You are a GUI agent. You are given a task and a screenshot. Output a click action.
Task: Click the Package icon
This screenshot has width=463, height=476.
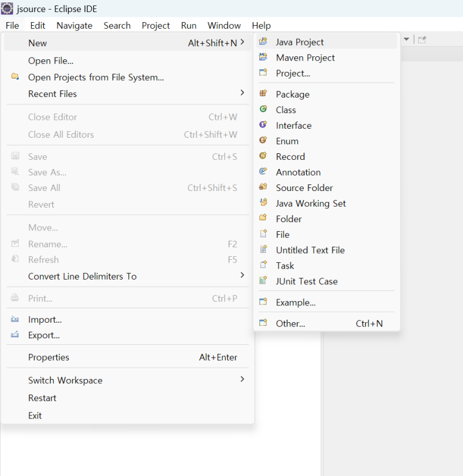(263, 93)
